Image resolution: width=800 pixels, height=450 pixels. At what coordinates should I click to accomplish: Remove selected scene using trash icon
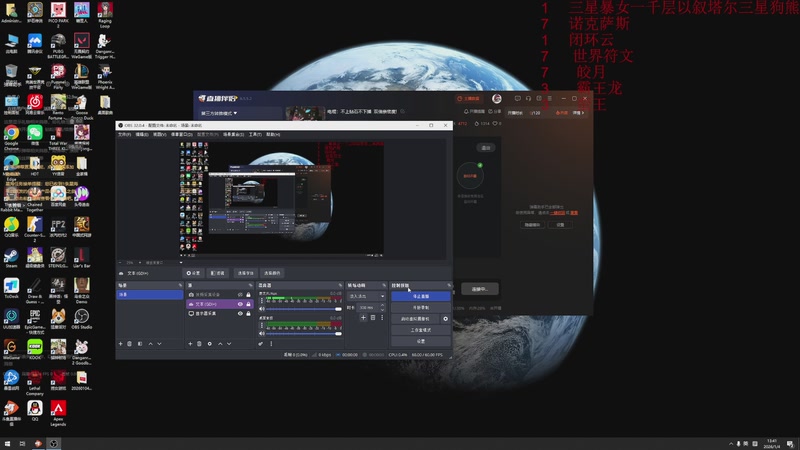130,344
